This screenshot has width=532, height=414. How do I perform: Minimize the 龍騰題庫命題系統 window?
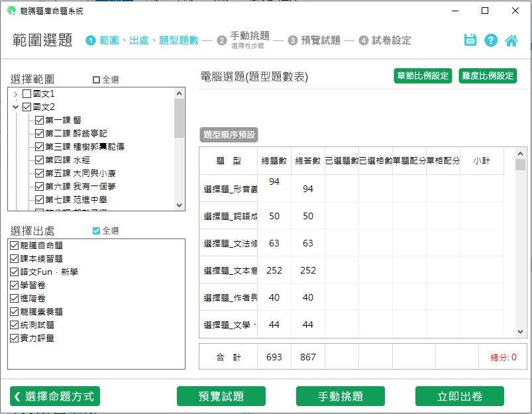tap(455, 11)
